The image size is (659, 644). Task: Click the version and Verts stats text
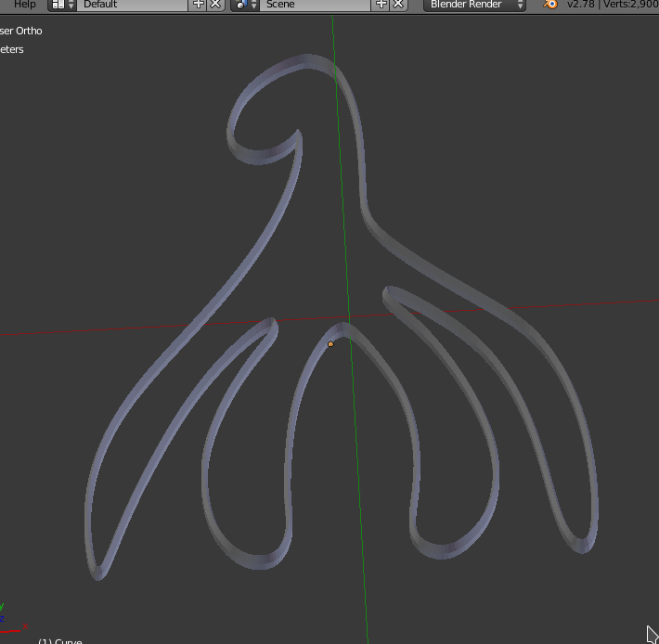point(613,5)
